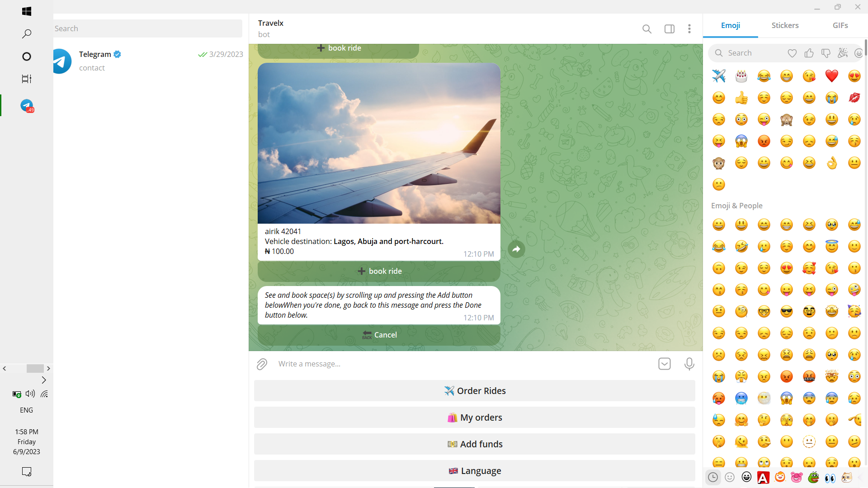
Task: Click the voice message microphone icon
Action: [689, 364]
